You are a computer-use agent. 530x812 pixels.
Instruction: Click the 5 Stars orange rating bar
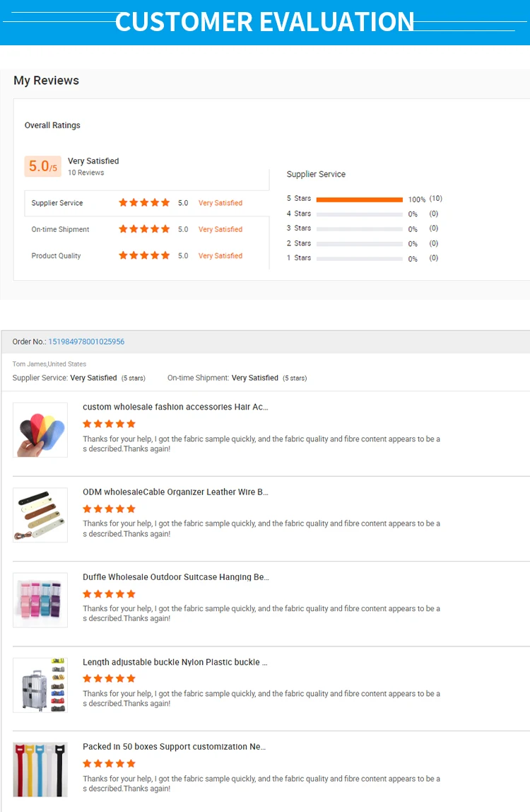pyautogui.click(x=359, y=199)
